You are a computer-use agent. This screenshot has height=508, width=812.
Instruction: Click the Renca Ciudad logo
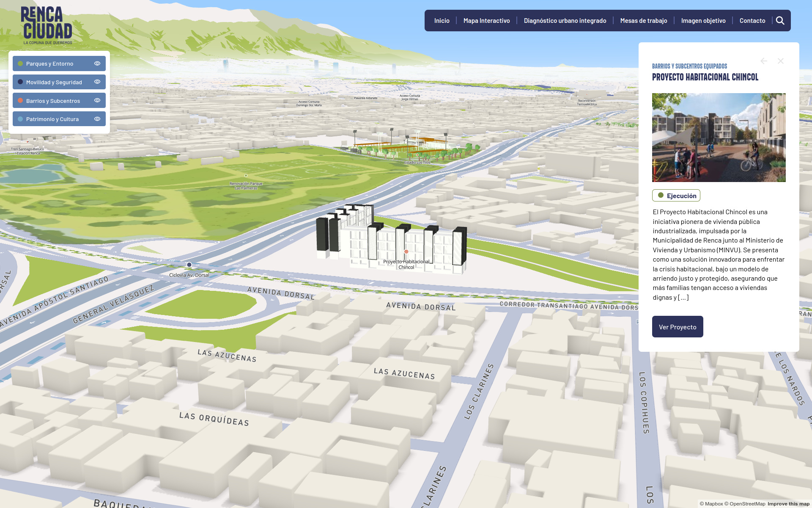pos(47,25)
